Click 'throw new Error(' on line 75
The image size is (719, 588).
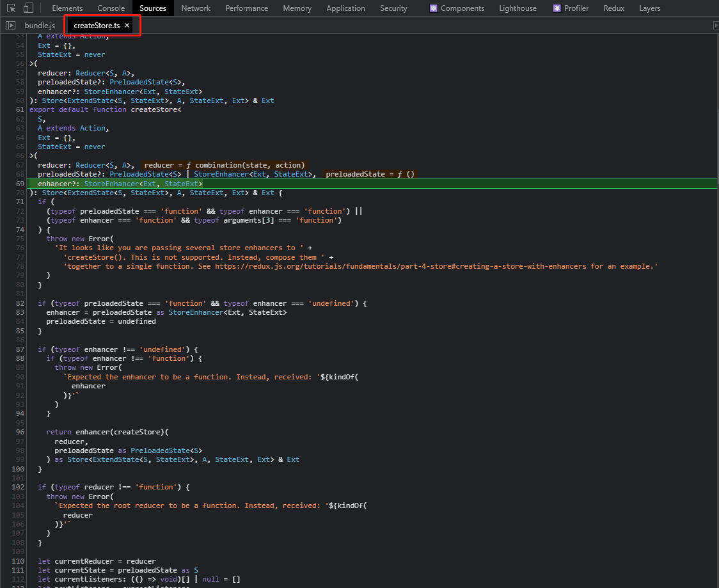[80, 239]
